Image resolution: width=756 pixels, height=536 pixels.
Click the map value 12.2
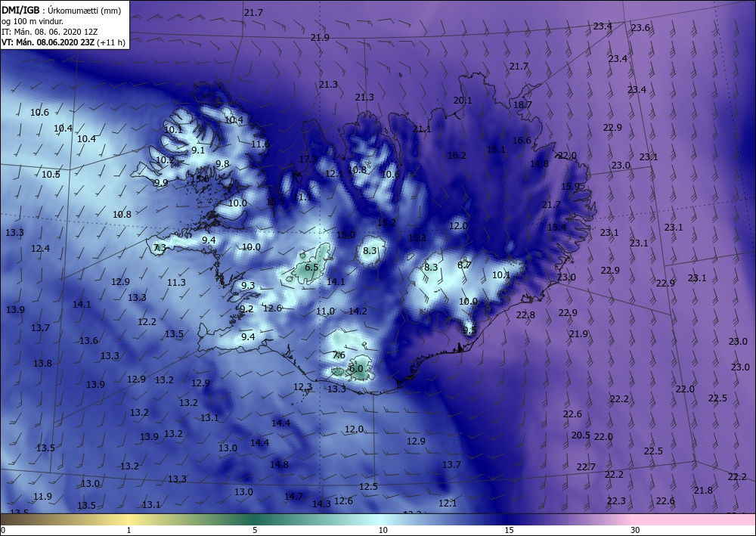[147, 321]
